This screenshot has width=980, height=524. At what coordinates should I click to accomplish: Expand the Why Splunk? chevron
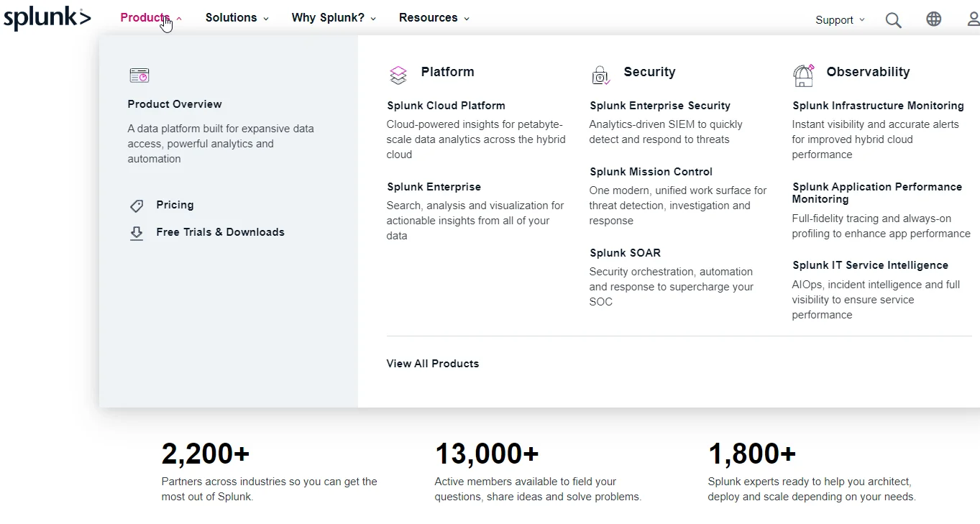click(373, 19)
